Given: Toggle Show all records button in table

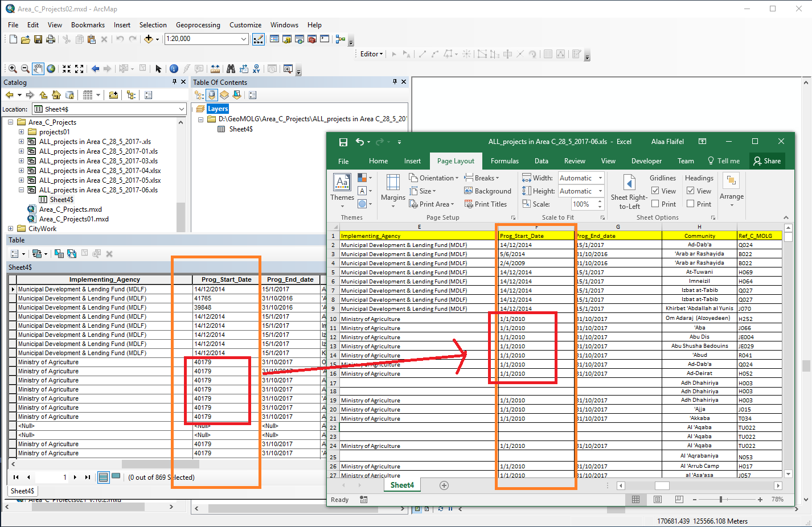Looking at the screenshot, I should [104, 477].
